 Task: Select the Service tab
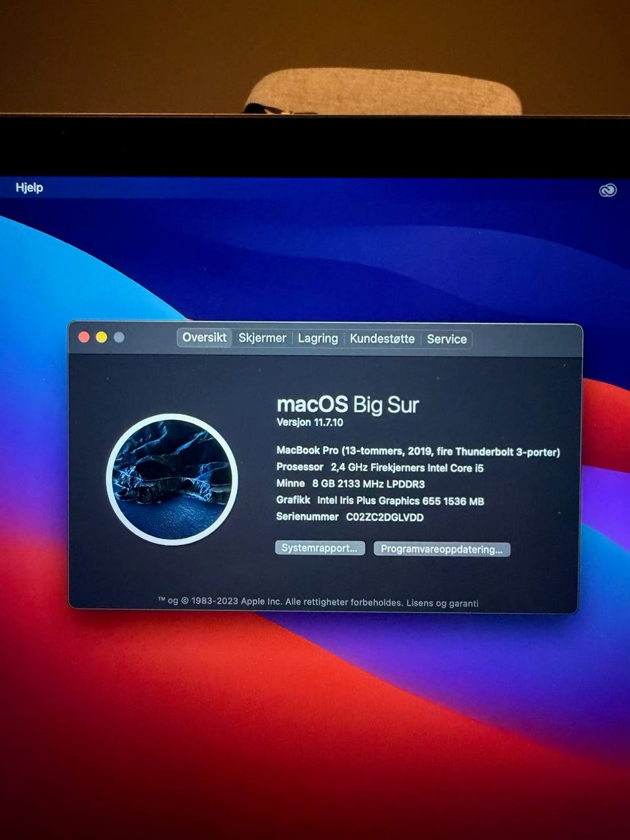coord(446,339)
